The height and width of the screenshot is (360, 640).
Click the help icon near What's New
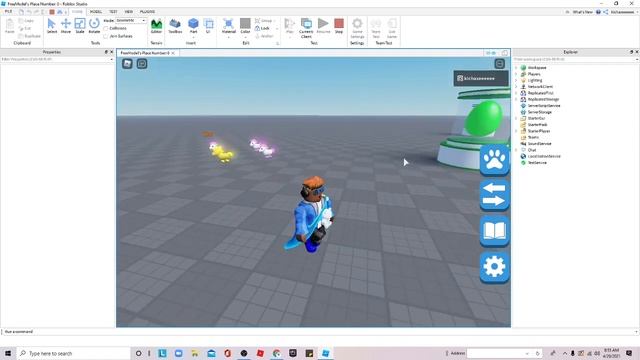click(x=598, y=12)
